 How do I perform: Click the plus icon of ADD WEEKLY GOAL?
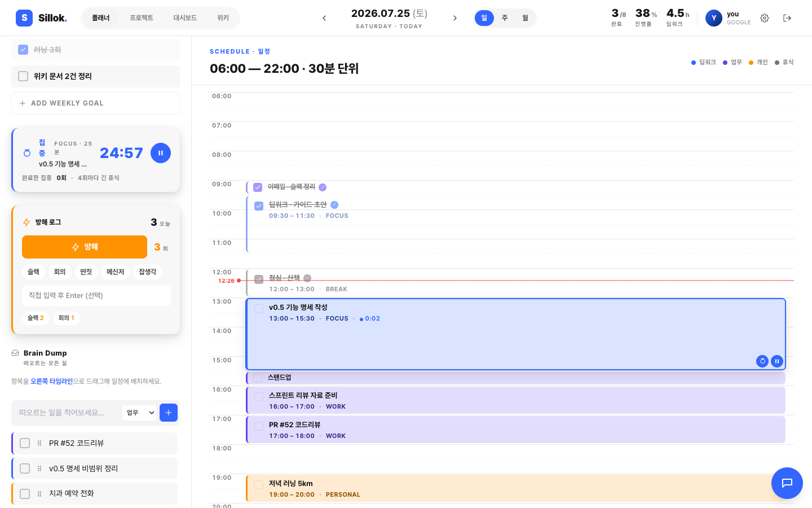(23, 103)
